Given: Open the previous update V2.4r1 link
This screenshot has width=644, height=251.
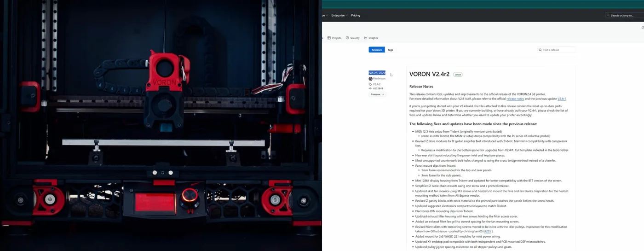Looking at the screenshot, I should pyautogui.click(x=562, y=99).
